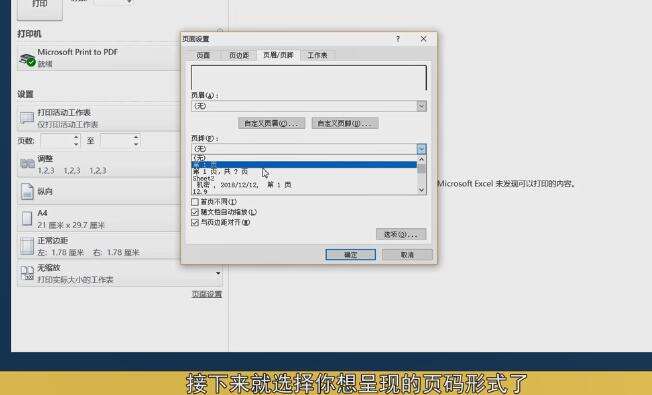The image size is (652, 395).
Task: Open the 纵向 orientation selector
Action: [x=99, y=191]
